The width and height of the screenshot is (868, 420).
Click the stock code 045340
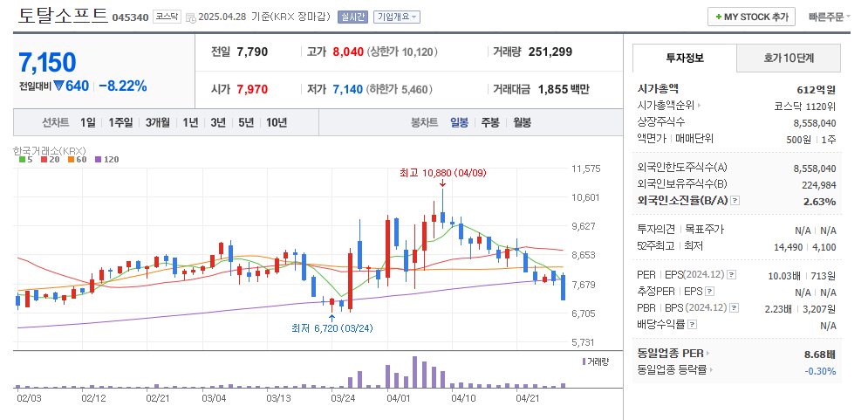pyautogui.click(x=130, y=17)
